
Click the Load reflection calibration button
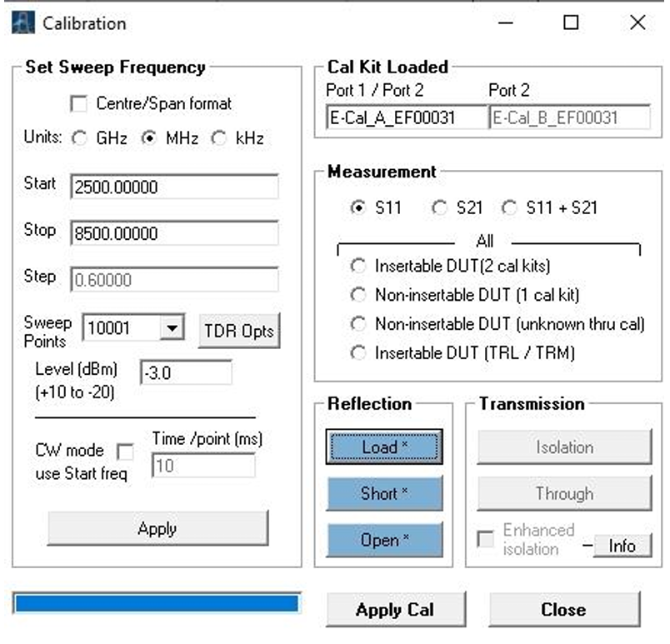point(384,447)
